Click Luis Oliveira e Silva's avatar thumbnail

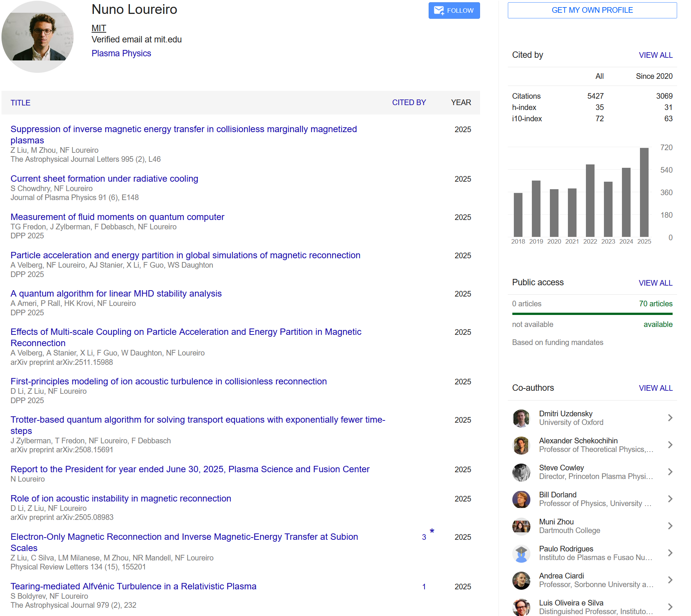(x=521, y=607)
